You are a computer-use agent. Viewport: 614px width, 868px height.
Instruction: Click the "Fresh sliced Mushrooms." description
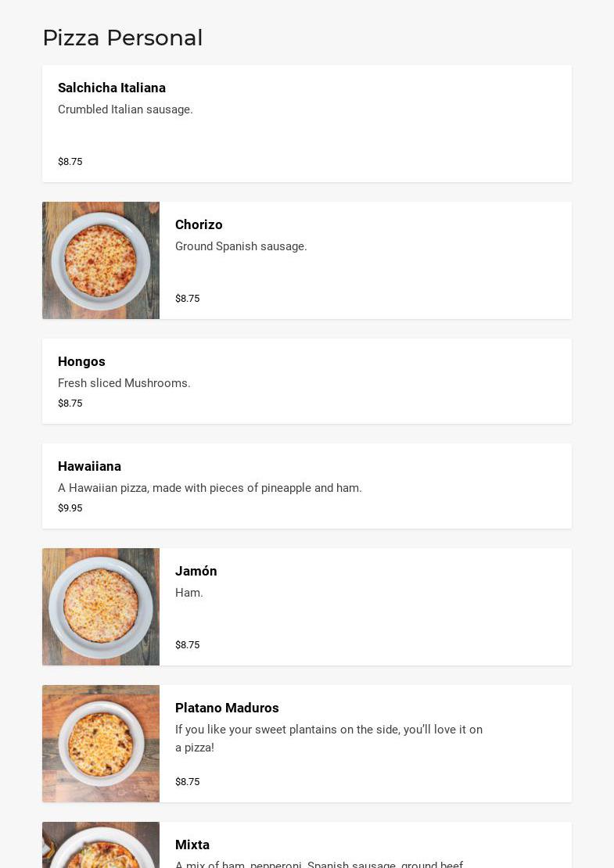coord(124,384)
